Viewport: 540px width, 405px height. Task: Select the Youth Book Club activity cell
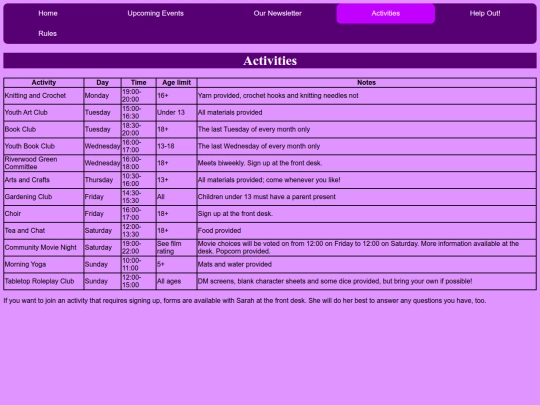pos(44,146)
